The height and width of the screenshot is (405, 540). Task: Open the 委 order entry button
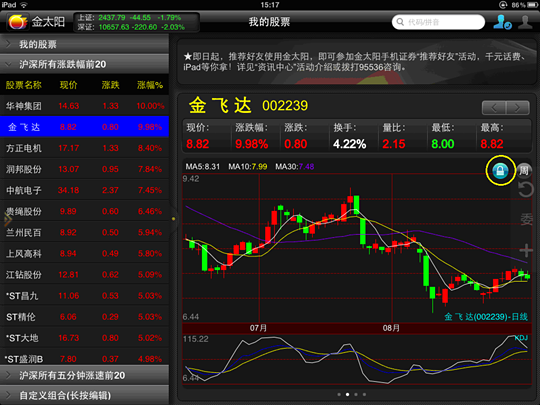526,219
